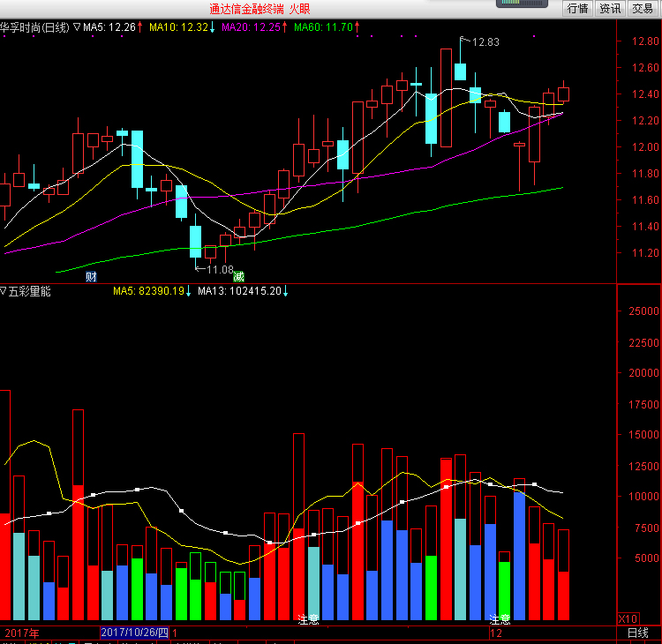Click the 2017年 year label
Screen dimensions: 662x644
tap(21, 633)
